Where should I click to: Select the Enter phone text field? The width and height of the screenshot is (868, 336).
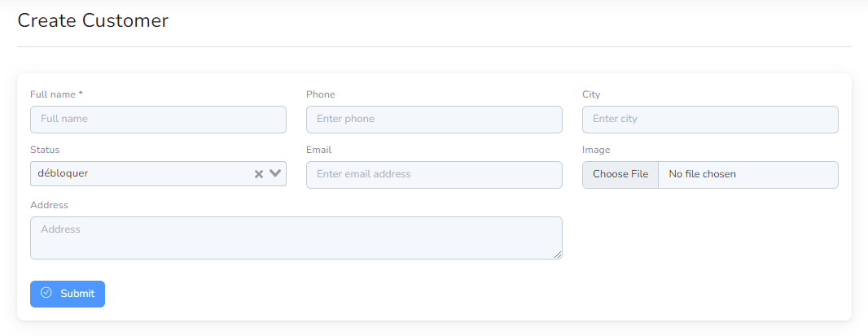coord(434,120)
